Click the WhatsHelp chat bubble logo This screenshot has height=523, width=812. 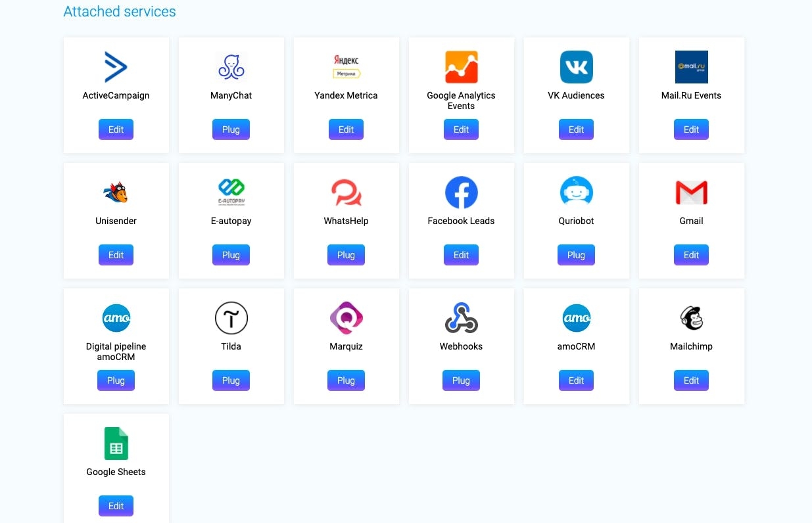[x=346, y=193]
